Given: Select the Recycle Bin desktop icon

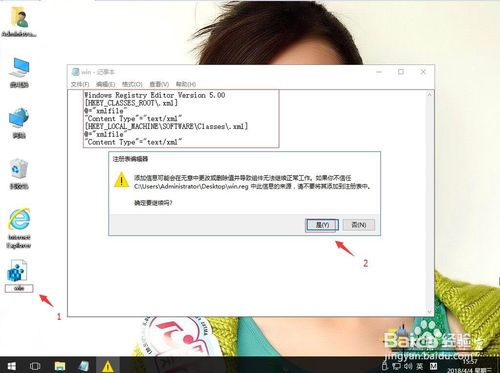Looking at the screenshot, I should tap(19, 174).
